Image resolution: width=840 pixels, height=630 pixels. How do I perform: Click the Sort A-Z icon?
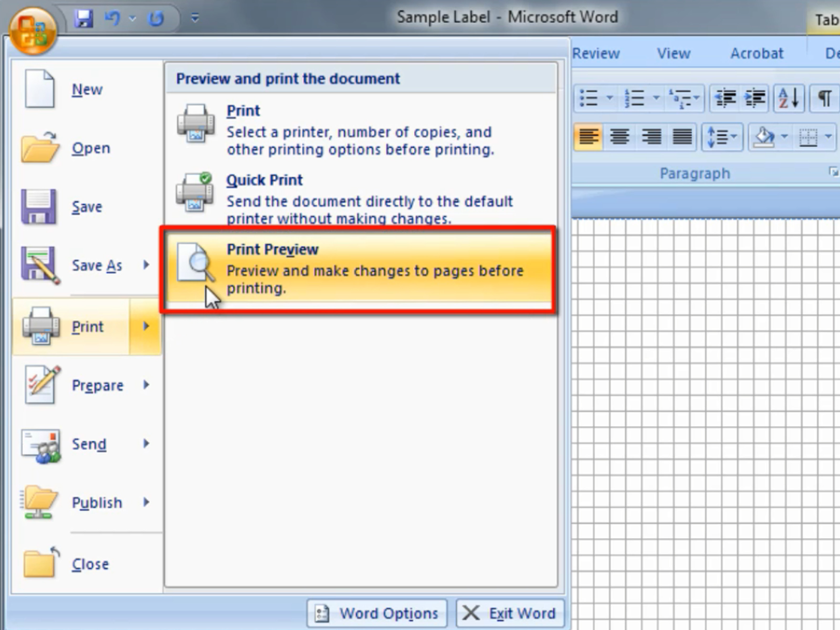pos(789,98)
